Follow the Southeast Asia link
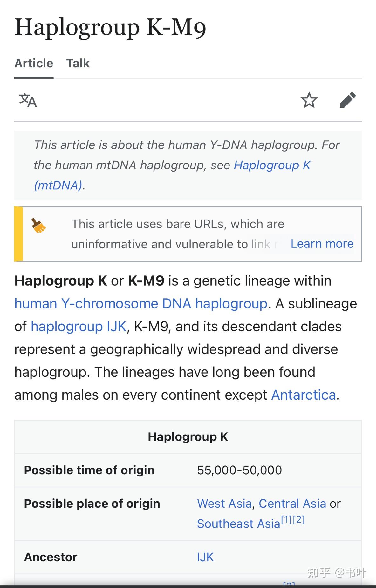376x588 pixels. click(238, 524)
